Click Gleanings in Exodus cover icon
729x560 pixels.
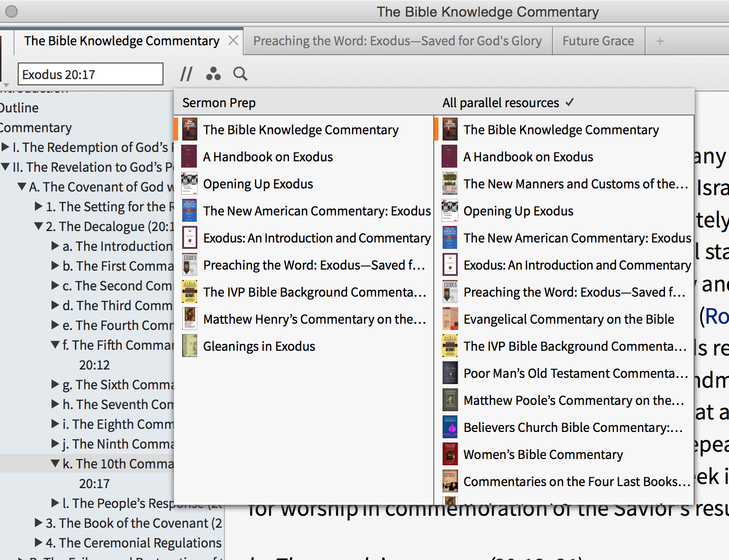190,346
